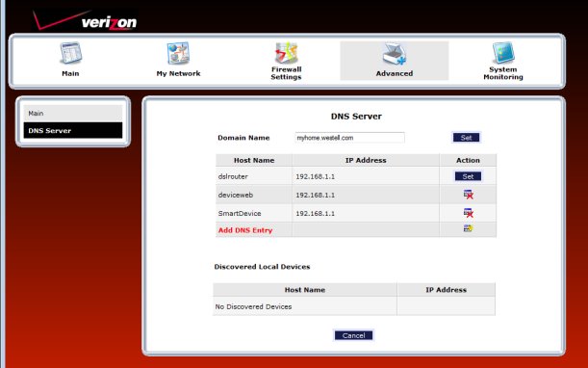588x368 pixels.
Task: Select the Advanced icon
Action: 395,54
